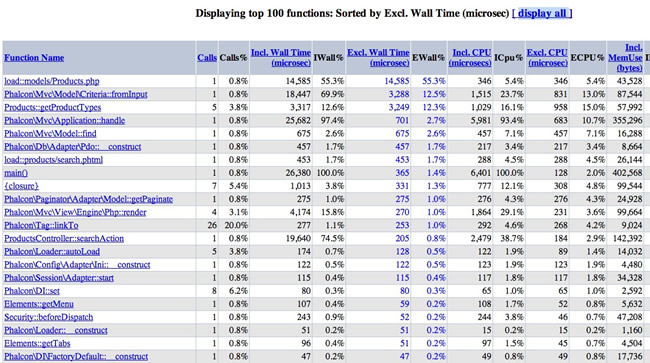Sort table by Calls column
Screen dimensions: 650x363
point(207,58)
